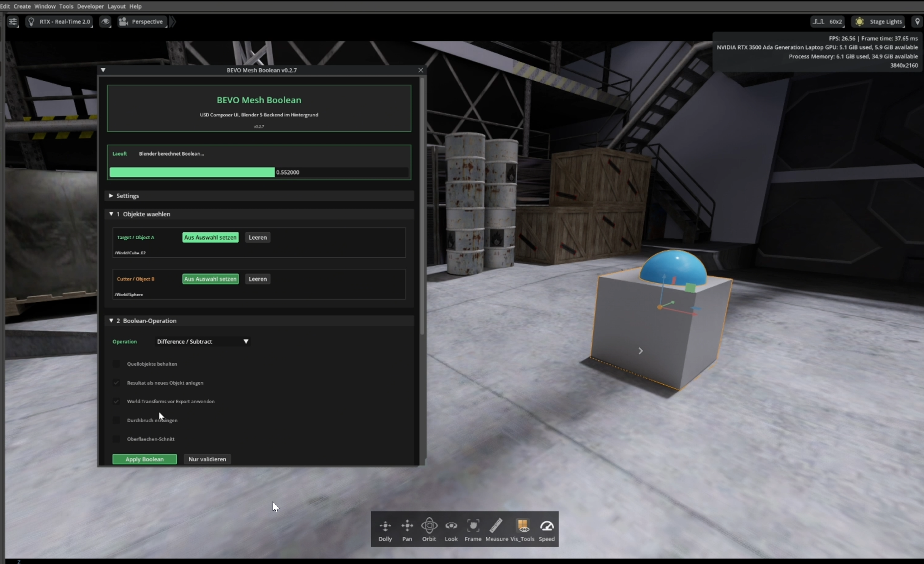The width and height of the screenshot is (924, 564).
Task: Select the Orbit navigation tool
Action: 429,530
